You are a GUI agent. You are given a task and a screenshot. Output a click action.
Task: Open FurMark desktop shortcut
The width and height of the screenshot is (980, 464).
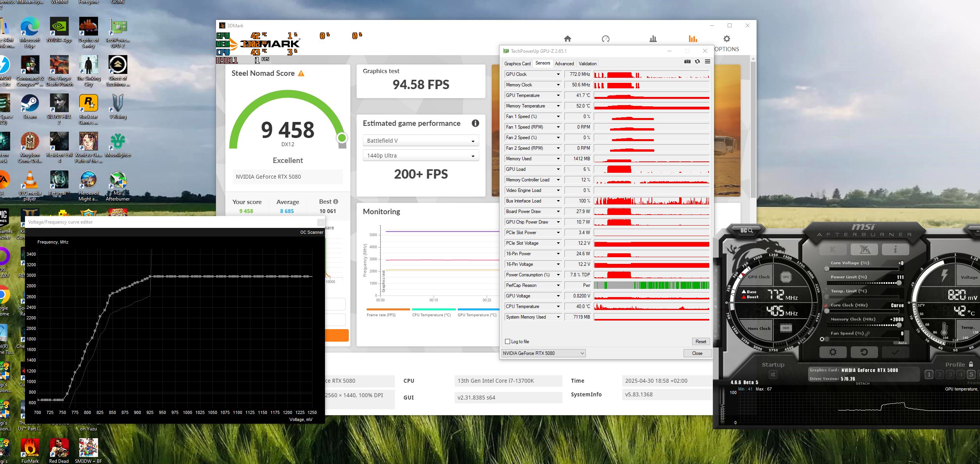click(x=30, y=451)
